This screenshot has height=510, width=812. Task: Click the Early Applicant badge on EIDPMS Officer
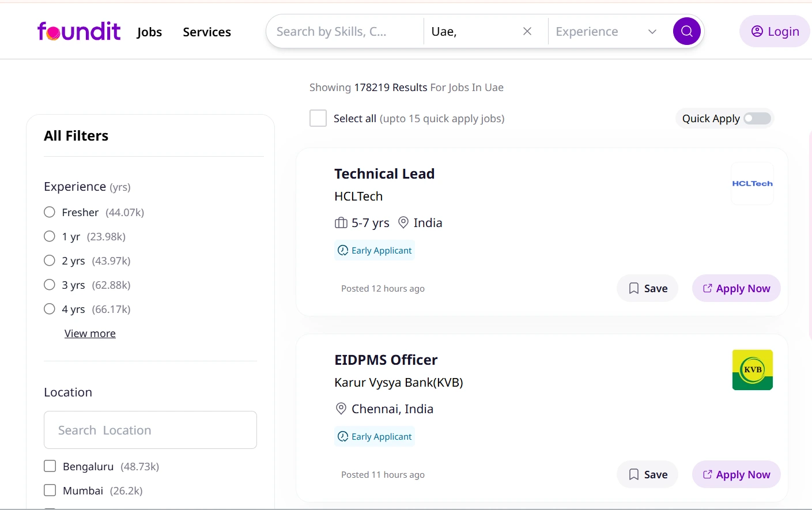pos(375,436)
